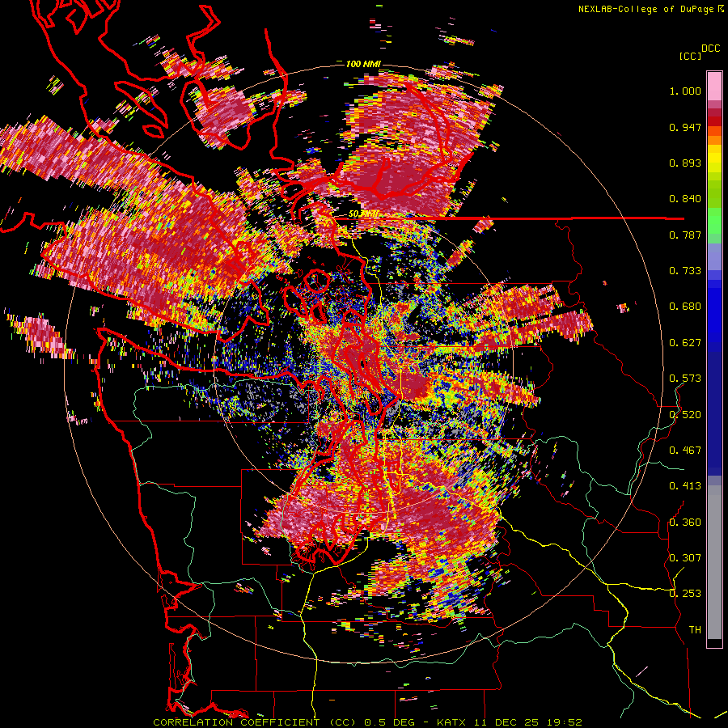This screenshot has width=728, height=728.
Task: Click the 0.413 value on the color scale
Action: (685, 486)
